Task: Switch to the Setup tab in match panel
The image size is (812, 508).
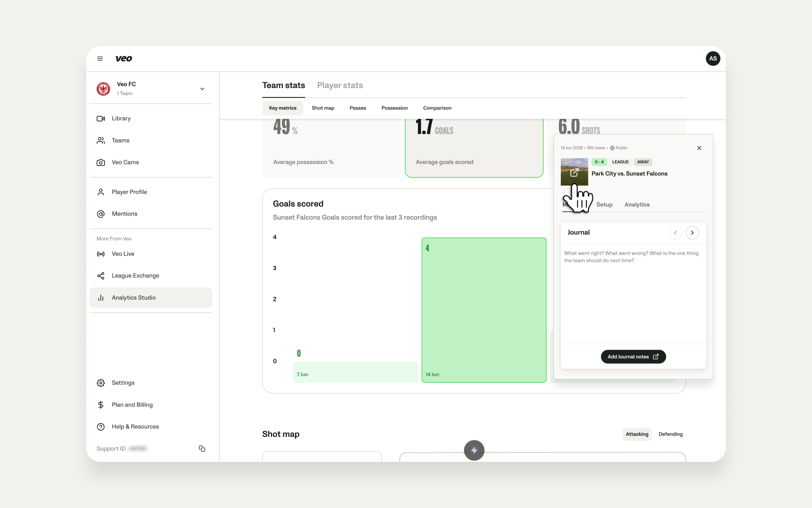Action: [x=604, y=205]
